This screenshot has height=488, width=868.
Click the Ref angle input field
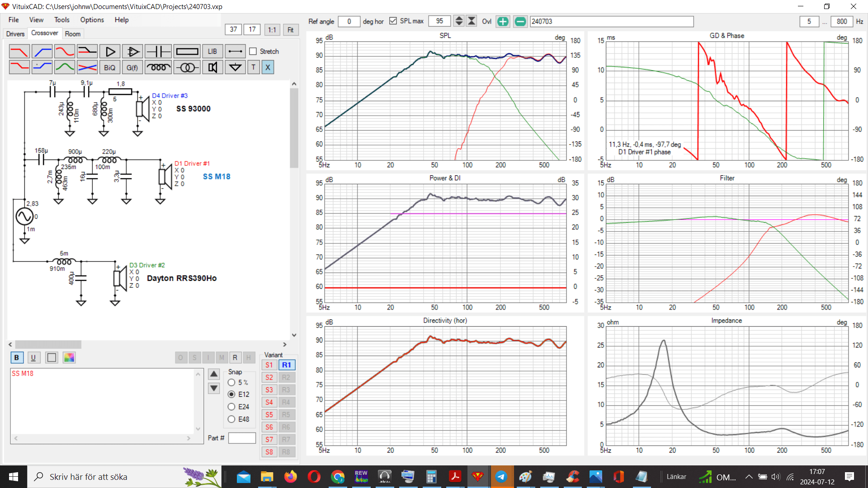tap(349, 21)
